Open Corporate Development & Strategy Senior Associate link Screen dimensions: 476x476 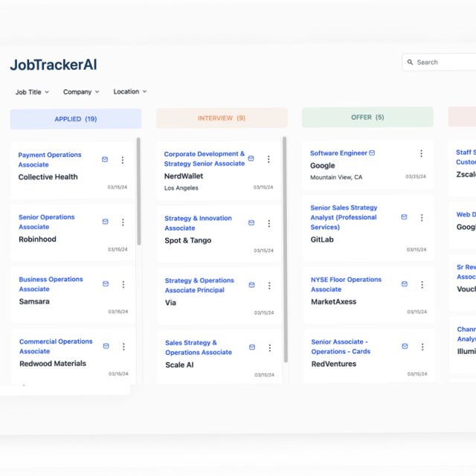tap(205, 158)
